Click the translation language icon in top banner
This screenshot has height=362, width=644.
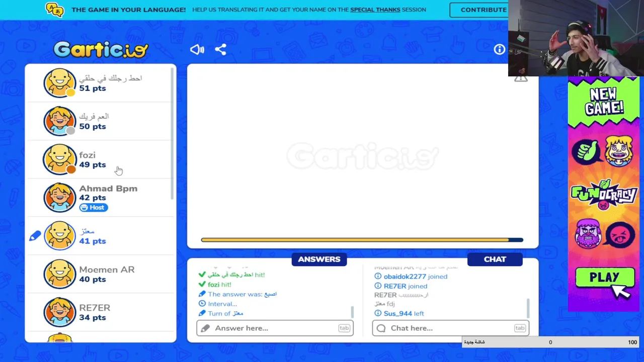[x=54, y=9]
